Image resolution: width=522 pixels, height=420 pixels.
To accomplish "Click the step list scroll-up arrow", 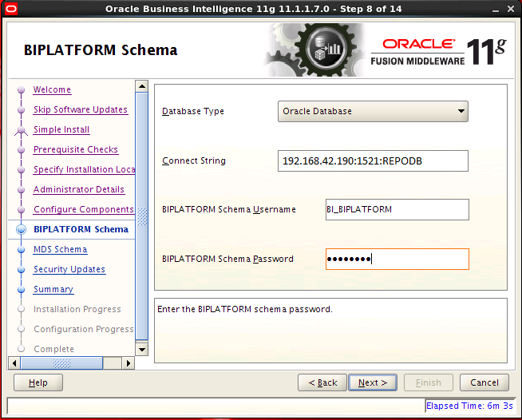I will point(142,86).
